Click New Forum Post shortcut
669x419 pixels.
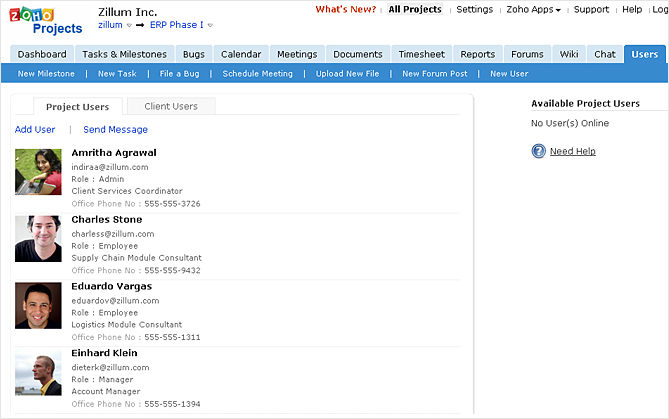[435, 74]
